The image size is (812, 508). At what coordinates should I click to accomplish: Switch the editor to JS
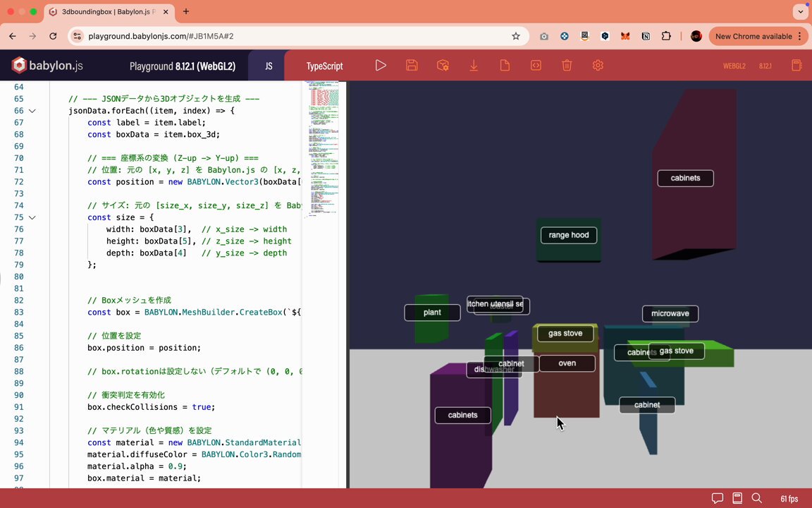click(x=269, y=66)
